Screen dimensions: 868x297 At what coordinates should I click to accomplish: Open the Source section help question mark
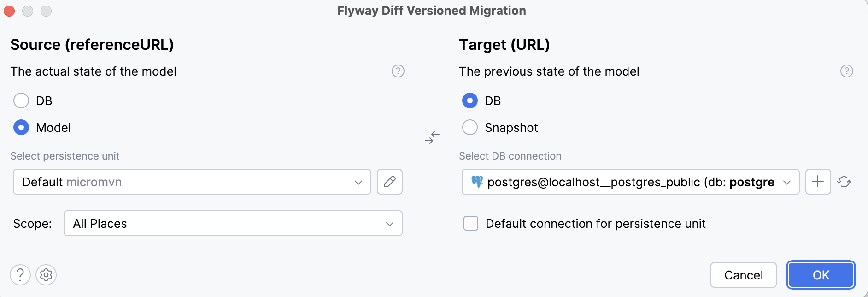[x=398, y=71]
